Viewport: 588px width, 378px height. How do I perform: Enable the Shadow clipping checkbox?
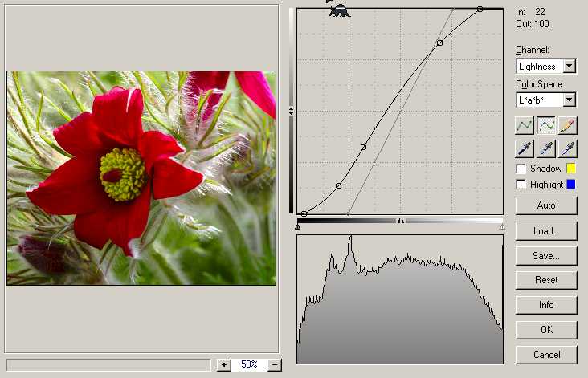tap(521, 169)
